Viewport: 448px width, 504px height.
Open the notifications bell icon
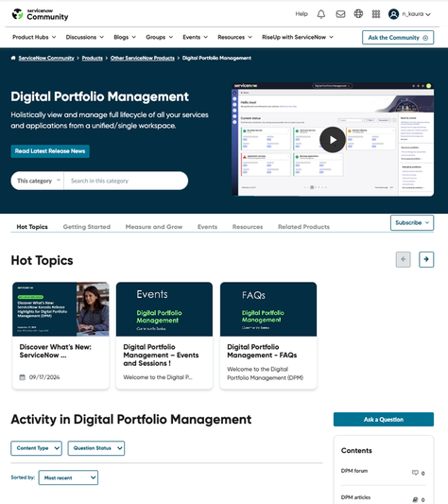pos(321,14)
